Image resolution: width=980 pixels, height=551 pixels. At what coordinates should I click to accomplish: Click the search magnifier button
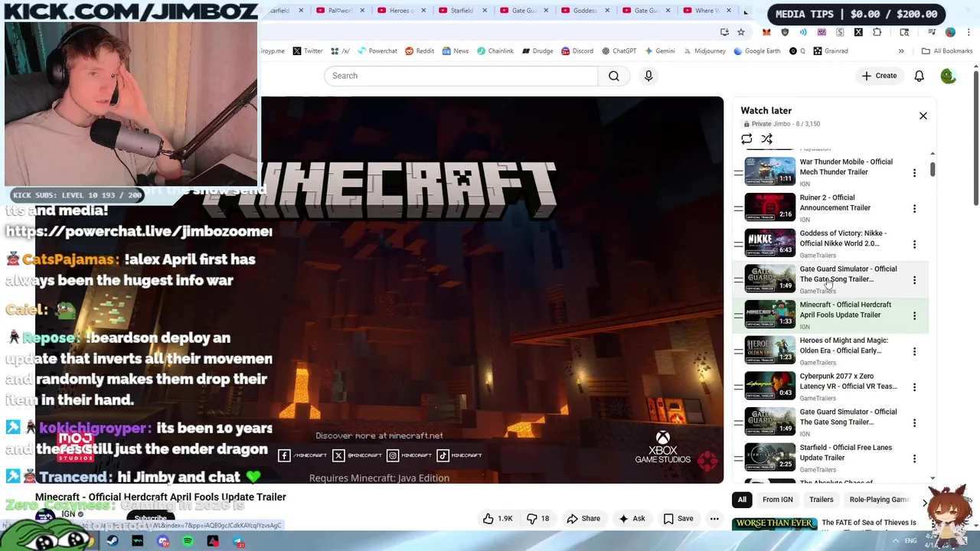[614, 76]
